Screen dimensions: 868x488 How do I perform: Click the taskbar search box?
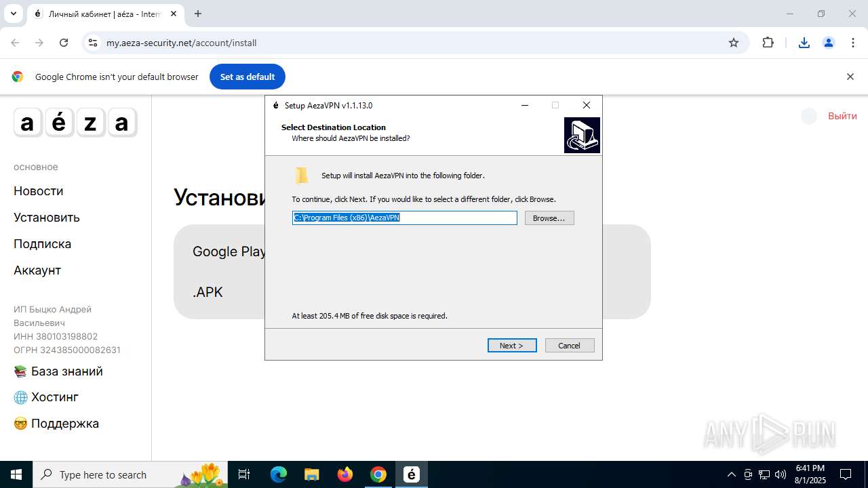(x=130, y=474)
